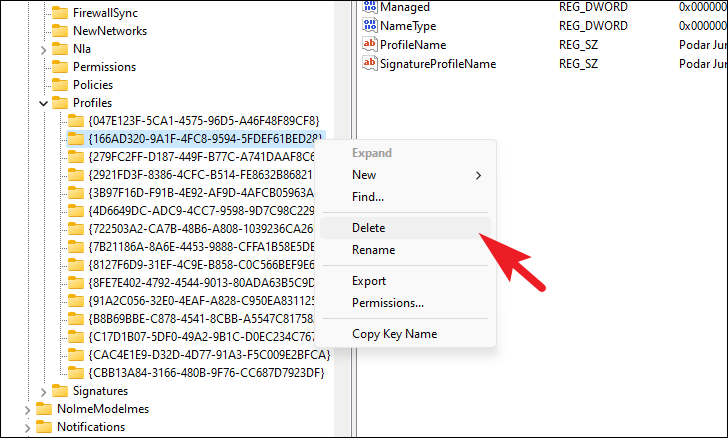Screen dimensions: 728x438
Task: Click the FirewallSync folder icon
Action: click(x=60, y=13)
